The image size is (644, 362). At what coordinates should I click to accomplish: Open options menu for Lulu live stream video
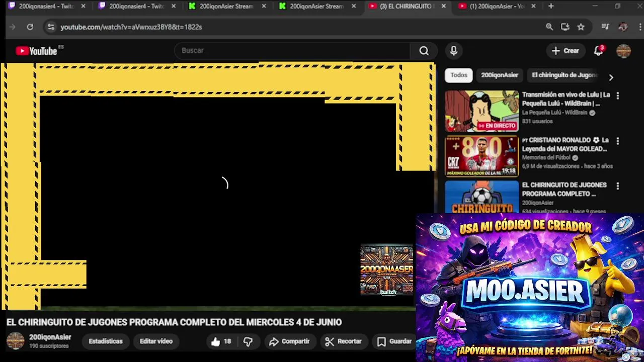pyautogui.click(x=618, y=96)
